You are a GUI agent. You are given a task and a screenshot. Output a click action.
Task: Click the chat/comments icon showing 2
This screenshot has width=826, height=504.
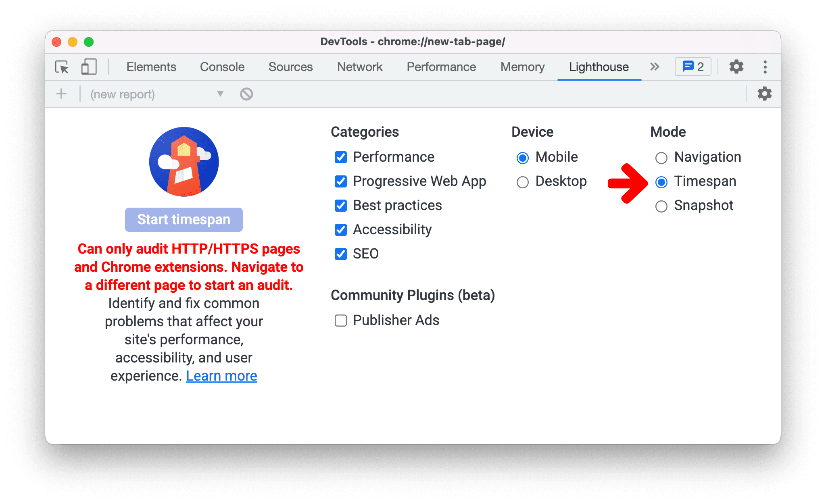[693, 65]
